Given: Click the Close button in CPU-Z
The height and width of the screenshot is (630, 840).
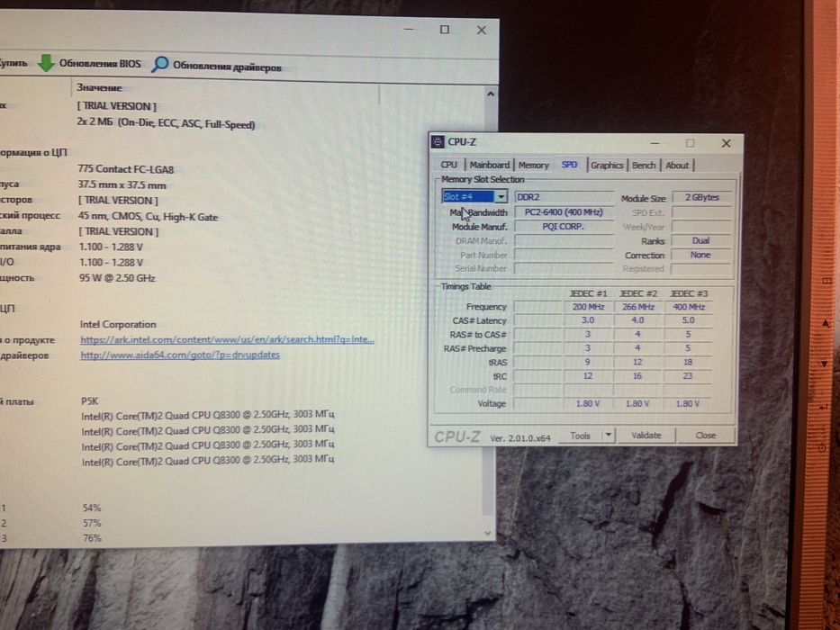Looking at the screenshot, I should [x=705, y=435].
